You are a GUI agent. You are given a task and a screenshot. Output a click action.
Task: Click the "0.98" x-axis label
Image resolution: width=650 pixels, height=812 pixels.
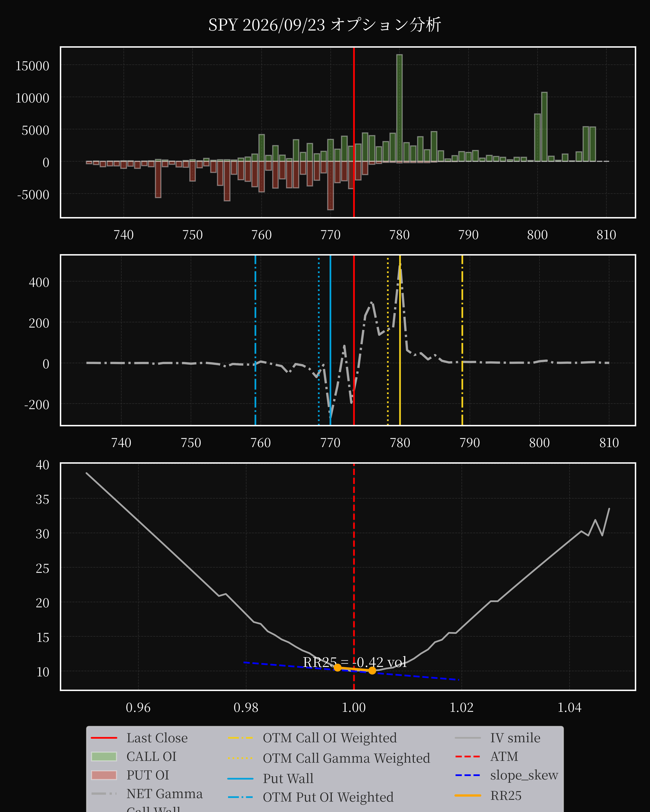click(246, 708)
